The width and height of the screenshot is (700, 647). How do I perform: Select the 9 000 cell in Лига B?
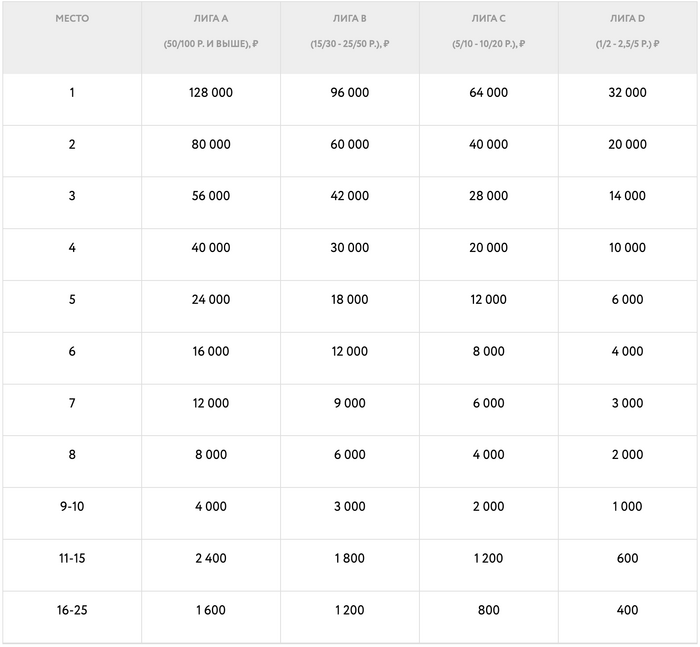click(349, 403)
